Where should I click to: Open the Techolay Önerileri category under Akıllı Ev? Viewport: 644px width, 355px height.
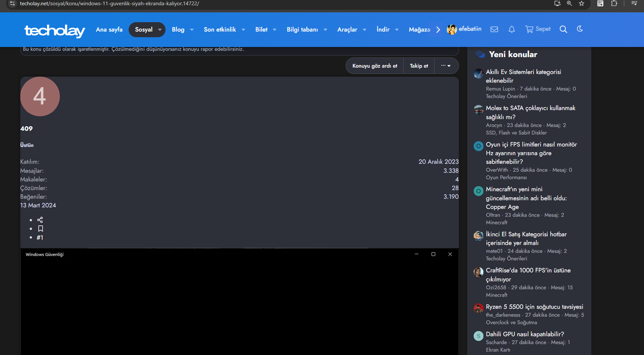pyautogui.click(x=506, y=96)
